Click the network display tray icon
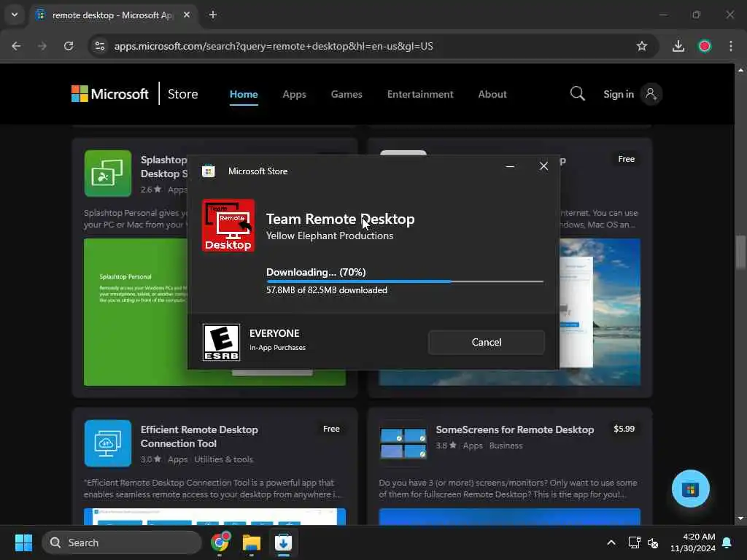The image size is (747, 560). pos(634,542)
